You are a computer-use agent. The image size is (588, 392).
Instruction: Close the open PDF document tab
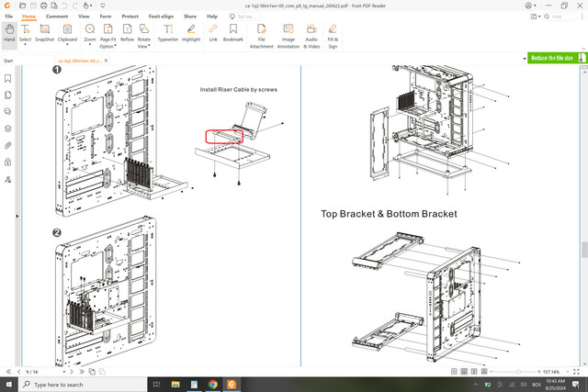(x=107, y=61)
